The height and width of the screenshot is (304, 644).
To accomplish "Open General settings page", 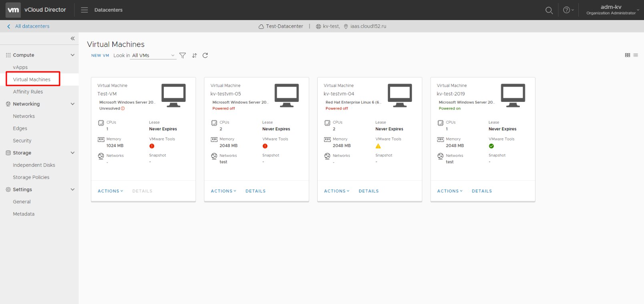I will coord(22,202).
